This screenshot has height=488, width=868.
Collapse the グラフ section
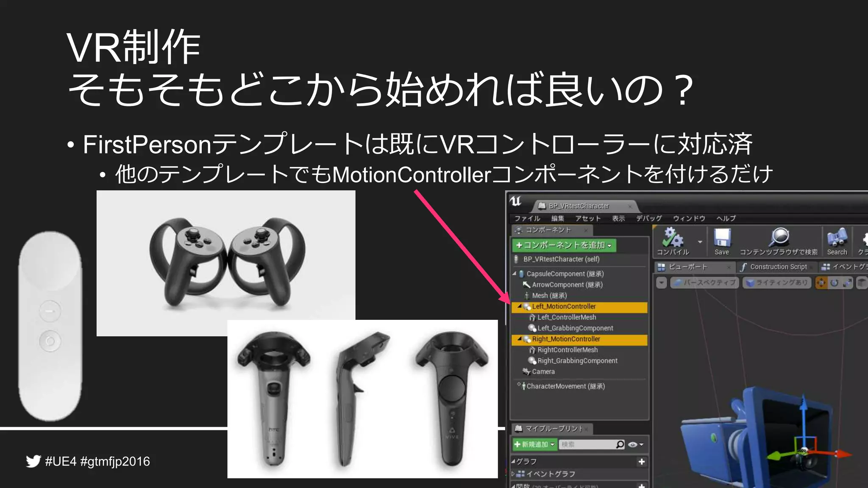pos(514,461)
